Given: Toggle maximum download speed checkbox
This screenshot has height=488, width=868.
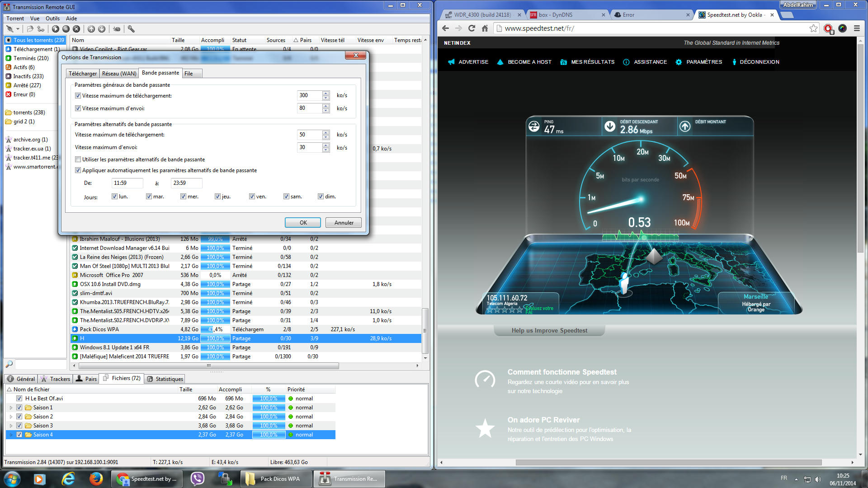Looking at the screenshot, I should tap(78, 96).
